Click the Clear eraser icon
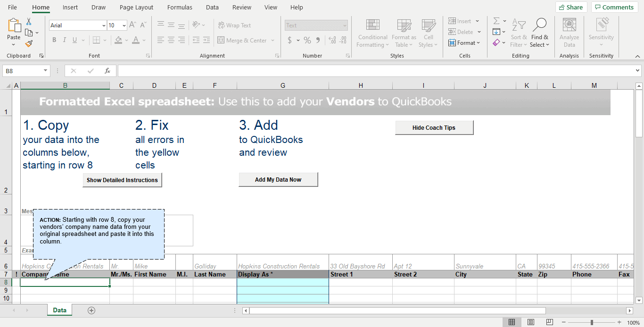 (x=496, y=43)
